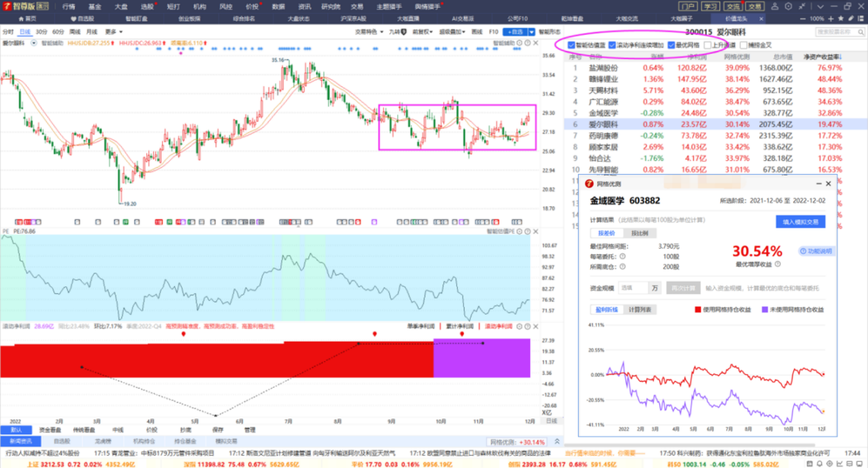Click help question icon in the PE panel header
This screenshot has width=868, height=468.
pyautogui.click(x=527, y=231)
